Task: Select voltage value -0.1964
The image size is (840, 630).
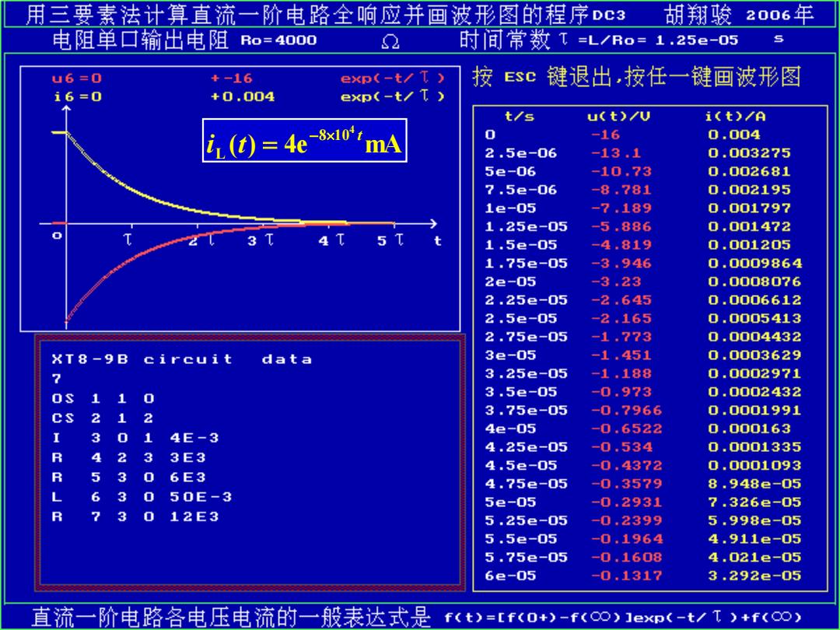Action: tap(626, 539)
